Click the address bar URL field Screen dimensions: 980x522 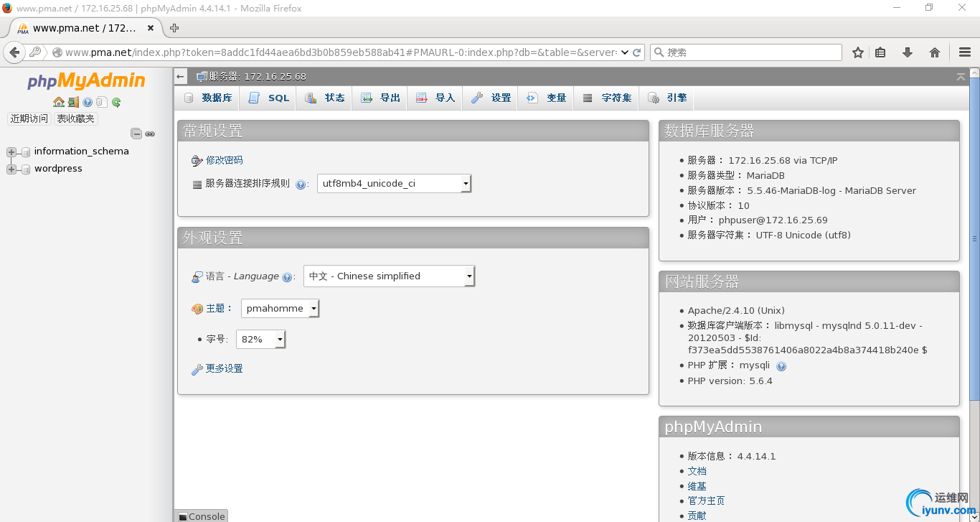click(x=341, y=52)
